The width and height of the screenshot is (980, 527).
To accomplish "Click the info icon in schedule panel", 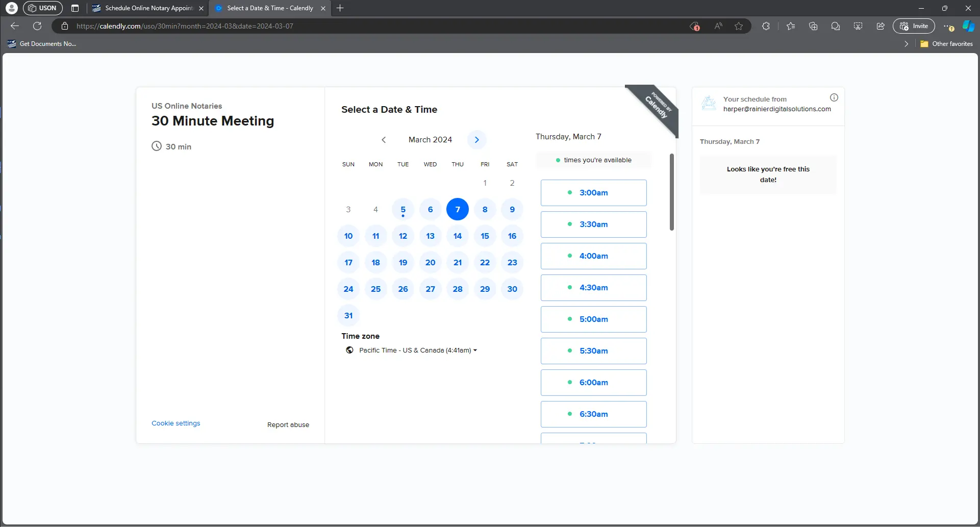I will (834, 97).
